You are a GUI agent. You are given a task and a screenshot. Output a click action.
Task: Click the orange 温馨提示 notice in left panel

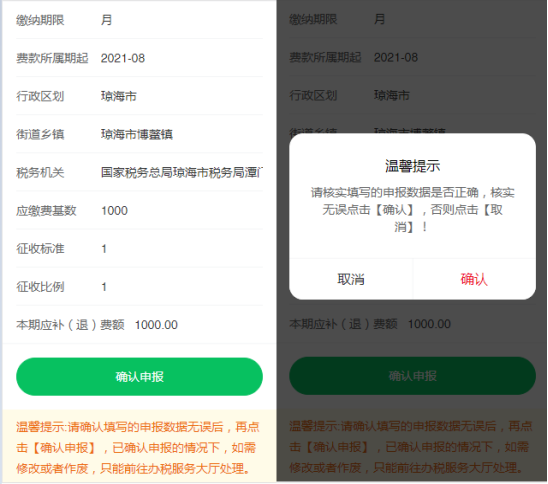[x=138, y=447]
